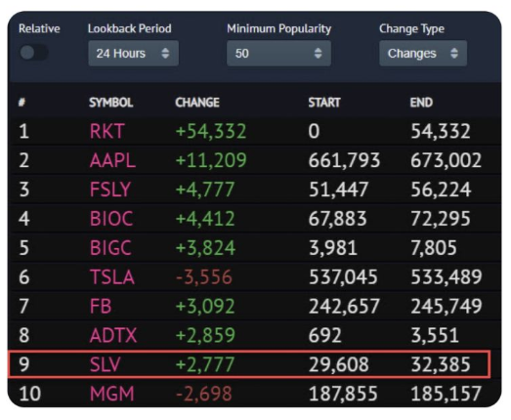Click the +3,824 change value
Viewport: 511px width, 420px height.
click(x=205, y=248)
